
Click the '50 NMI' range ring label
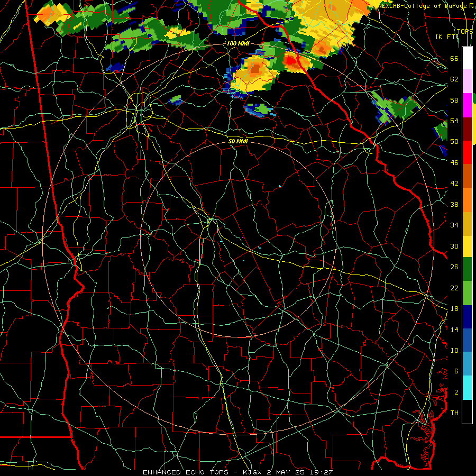238,141
